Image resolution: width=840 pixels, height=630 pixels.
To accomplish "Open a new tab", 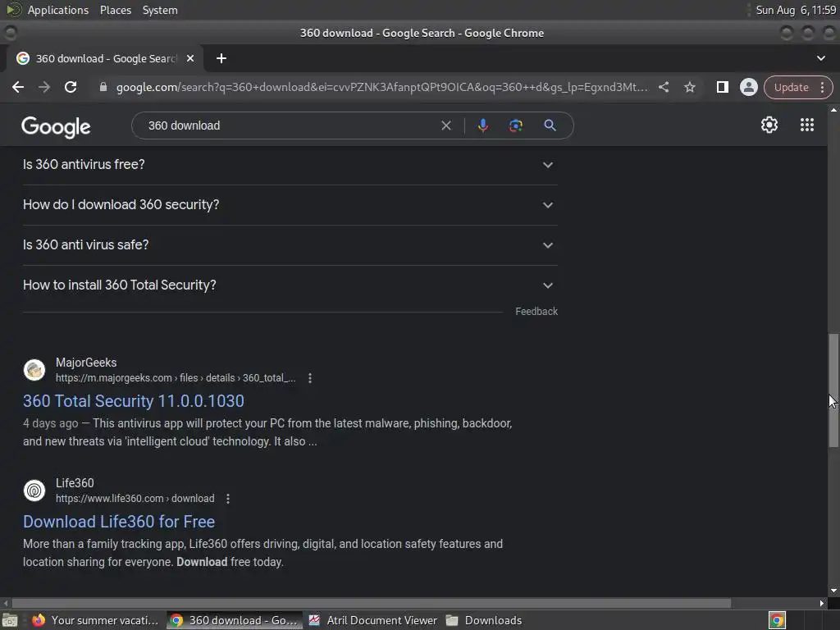I will pos(221,58).
